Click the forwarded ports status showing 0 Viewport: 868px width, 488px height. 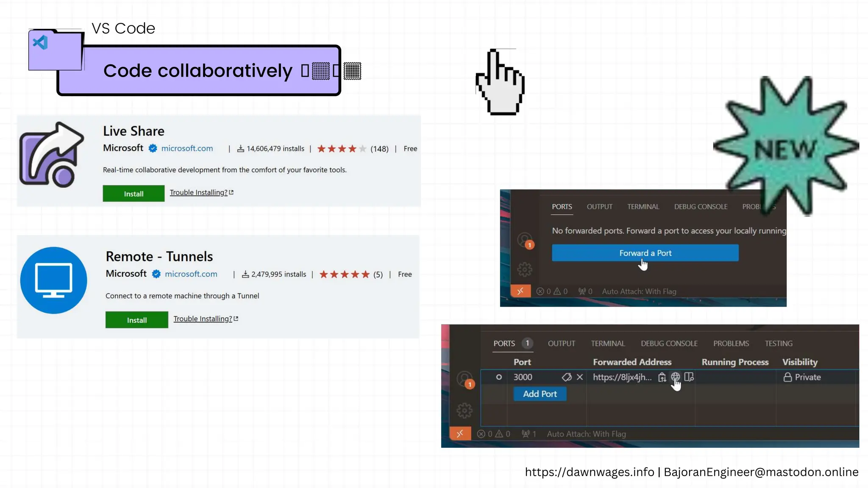585,291
